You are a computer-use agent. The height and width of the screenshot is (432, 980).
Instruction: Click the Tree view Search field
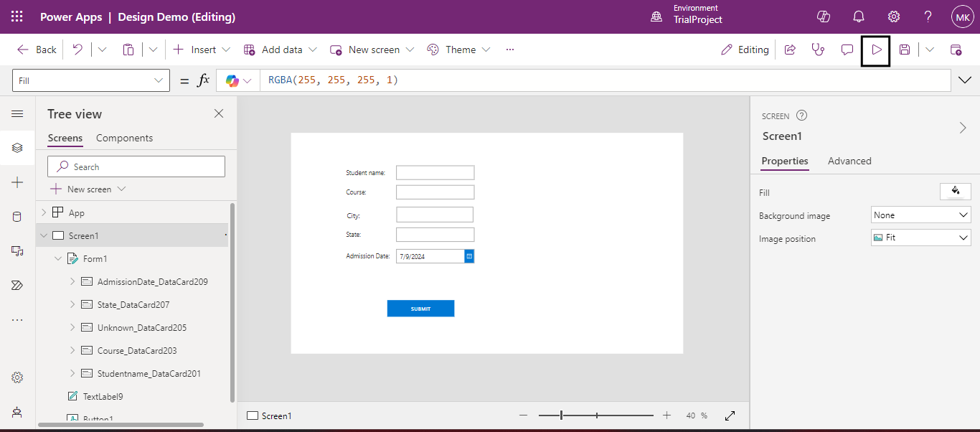point(136,166)
